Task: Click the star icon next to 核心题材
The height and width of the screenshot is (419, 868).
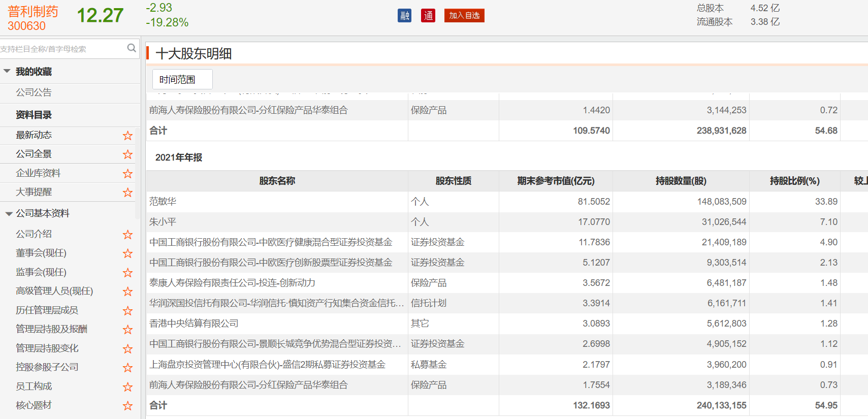Action: [127, 406]
